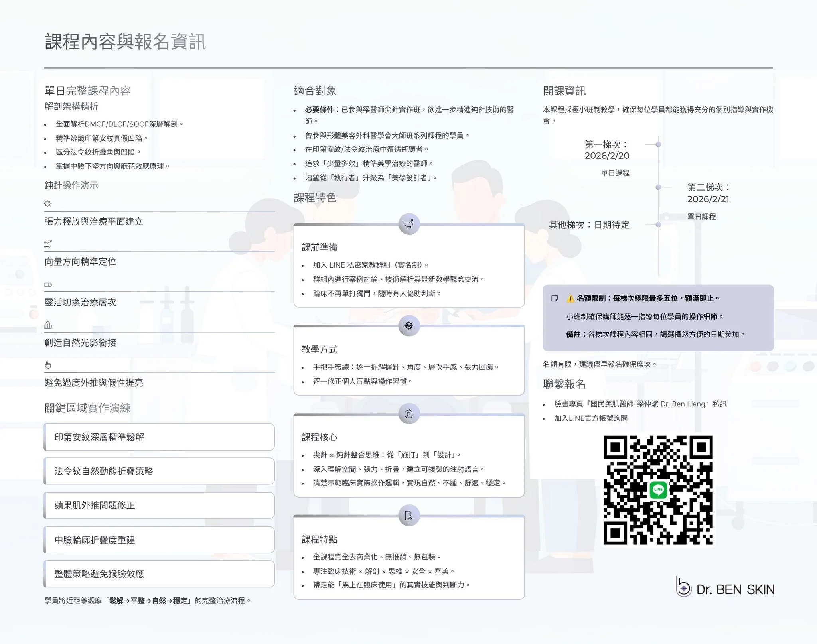Click the note icon in 名額限制 callout
This screenshot has height=644, width=817.
click(555, 298)
